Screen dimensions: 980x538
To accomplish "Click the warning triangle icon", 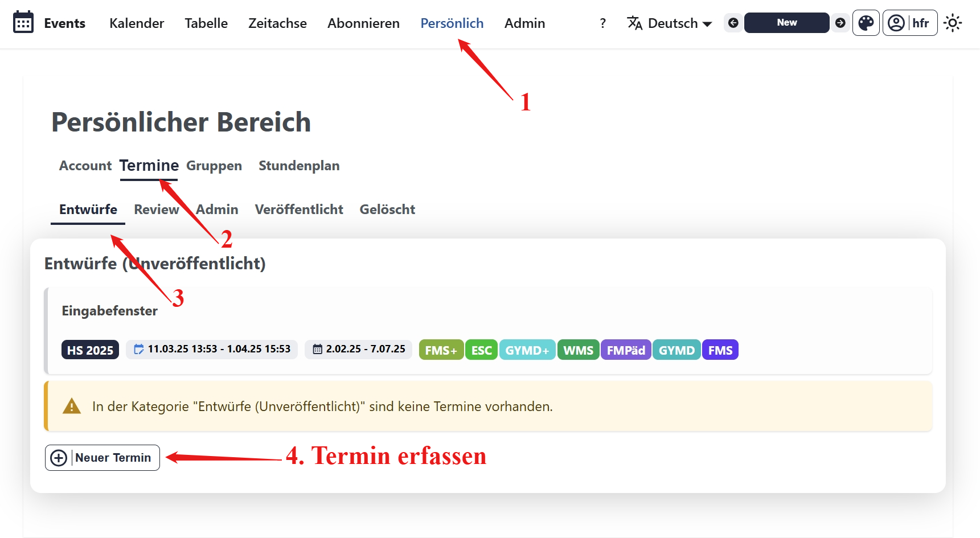I will click(x=72, y=406).
